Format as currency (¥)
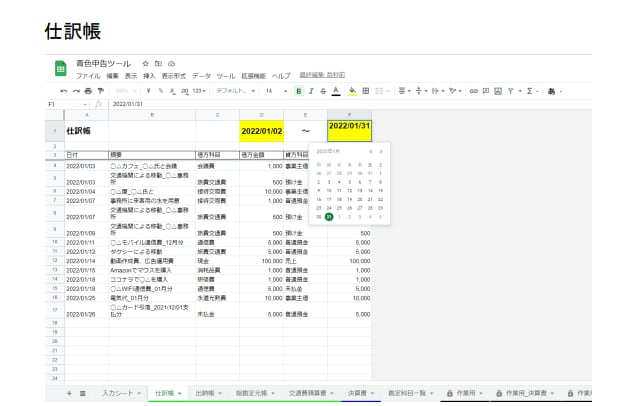The width and height of the screenshot is (628, 406). click(x=148, y=91)
